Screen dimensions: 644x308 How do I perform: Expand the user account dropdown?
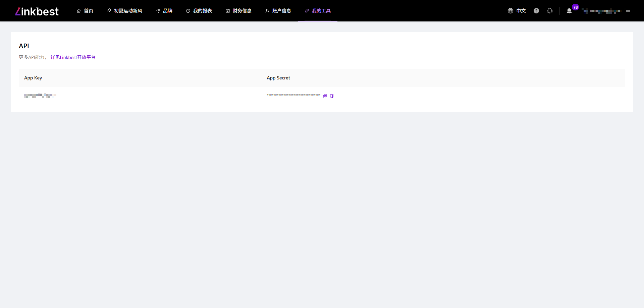(x=605, y=11)
